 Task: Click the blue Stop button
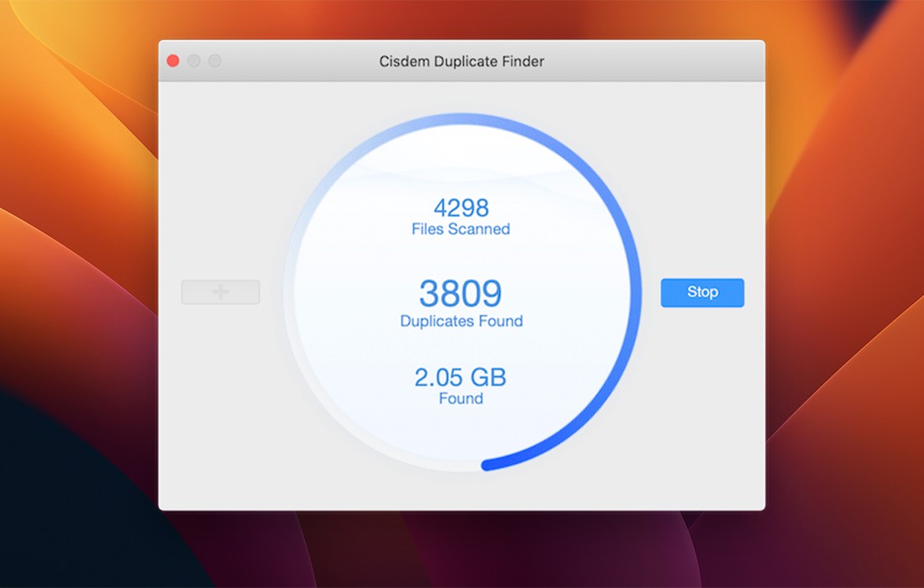pos(702,292)
